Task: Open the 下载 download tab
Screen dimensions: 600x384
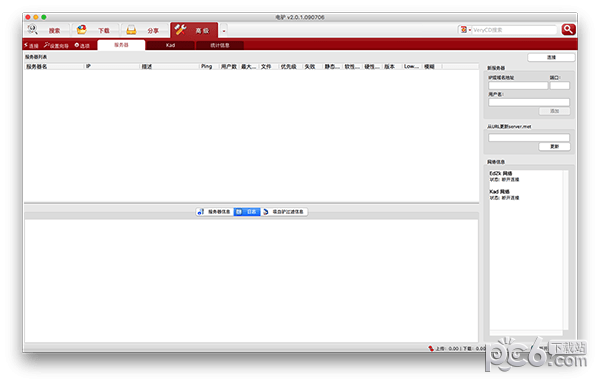Action: [96, 30]
